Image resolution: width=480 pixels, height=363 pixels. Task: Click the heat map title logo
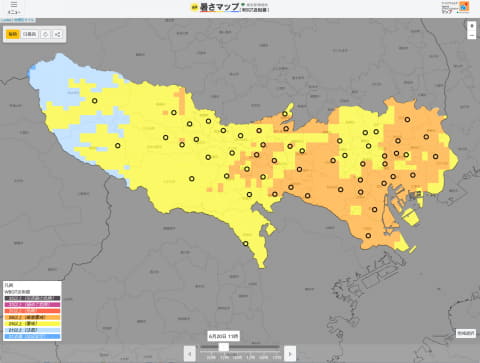(x=230, y=7)
